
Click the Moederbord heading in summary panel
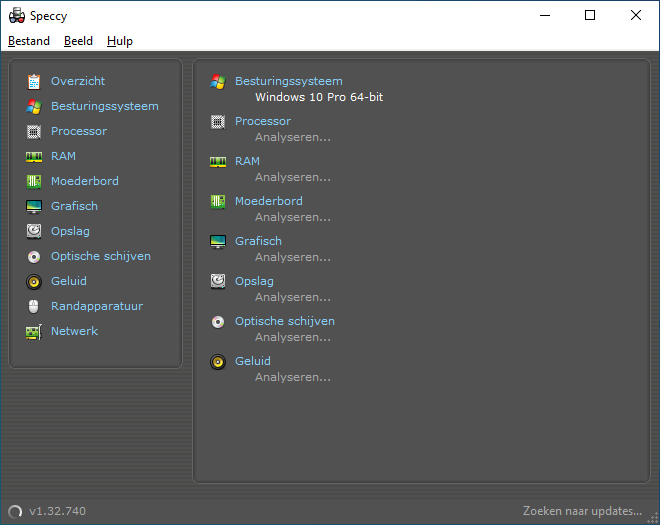pyautogui.click(x=268, y=201)
